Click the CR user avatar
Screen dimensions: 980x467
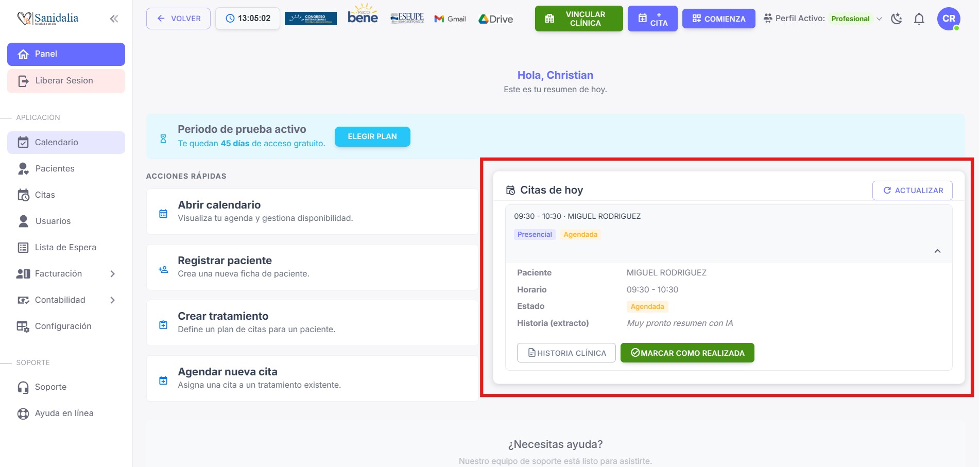948,19
